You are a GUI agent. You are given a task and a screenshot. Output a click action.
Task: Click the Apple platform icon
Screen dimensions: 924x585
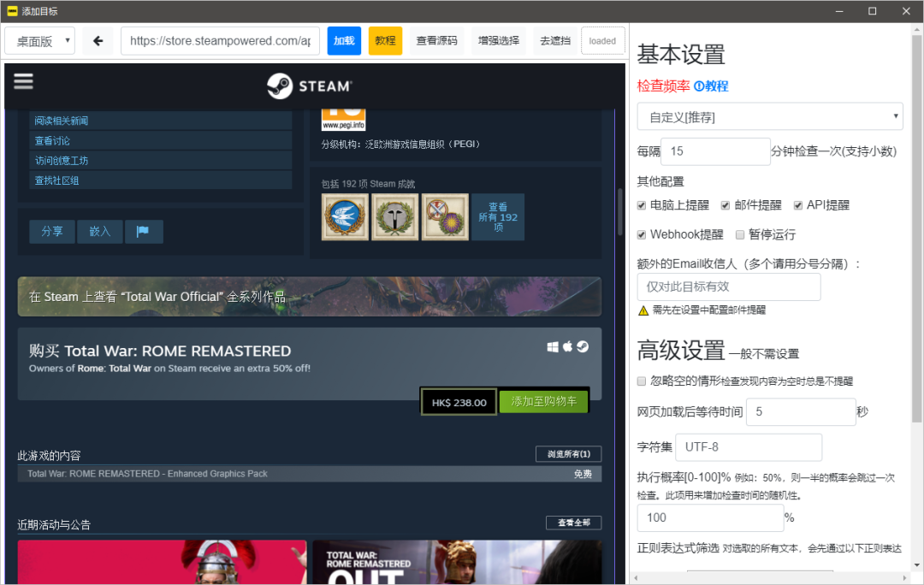(x=567, y=346)
